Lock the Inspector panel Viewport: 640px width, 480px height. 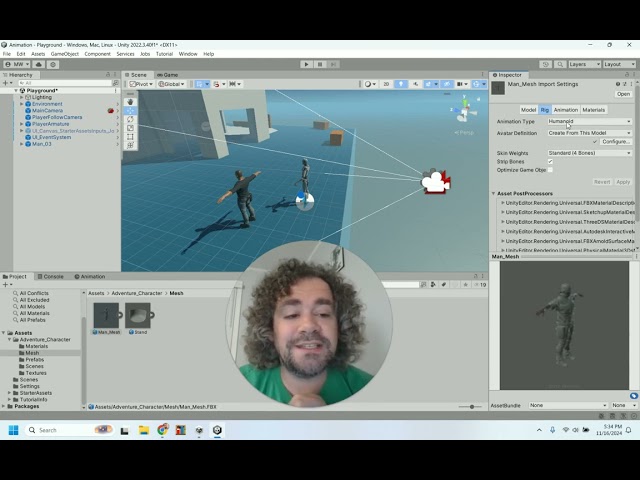click(x=627, y=75)
